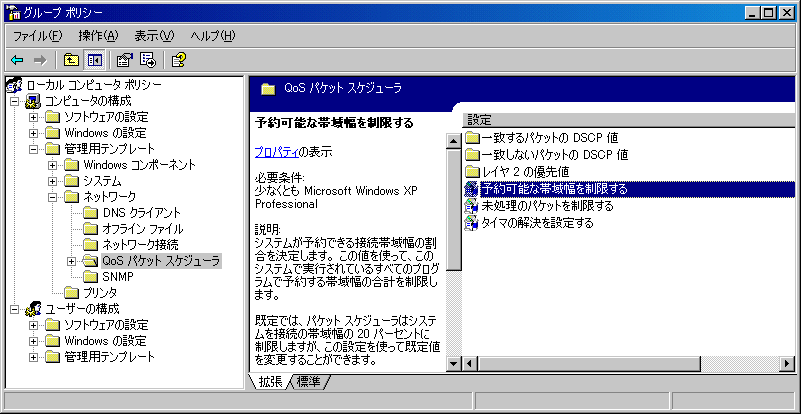This screenshot has height=414, width=801.
Task: Click the グループ ポリシー title bar icon
Action: (x=13, y=12)
